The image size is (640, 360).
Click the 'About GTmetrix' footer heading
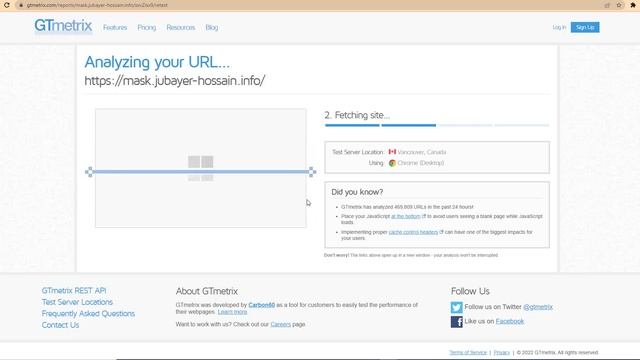click(207, 291)
